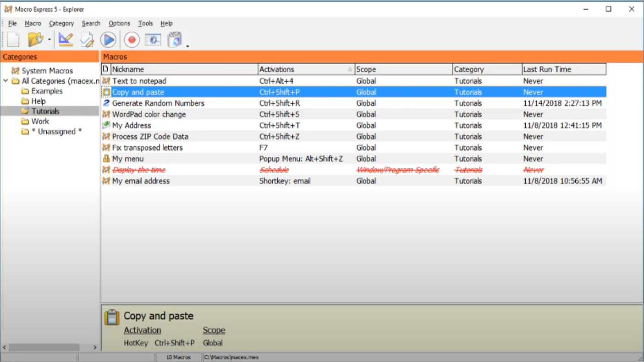Click the Shortkey: email activation cell
Viewport: 644px width, 362px height.
[x=285, y=181]
